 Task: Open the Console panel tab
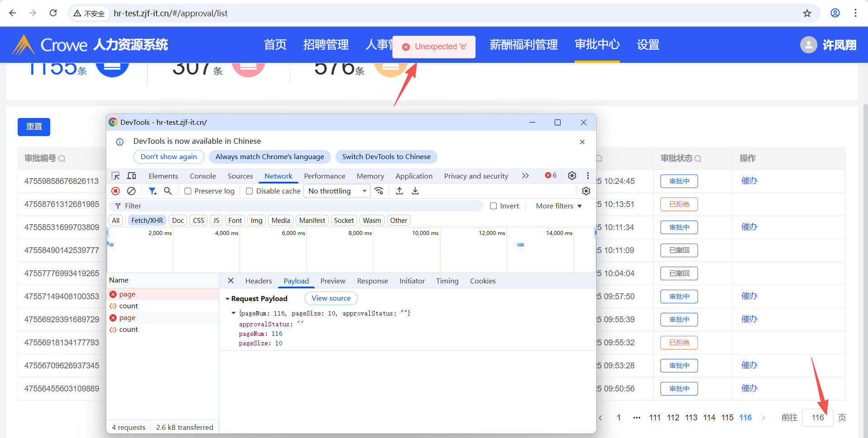click(x=203, y=176)
